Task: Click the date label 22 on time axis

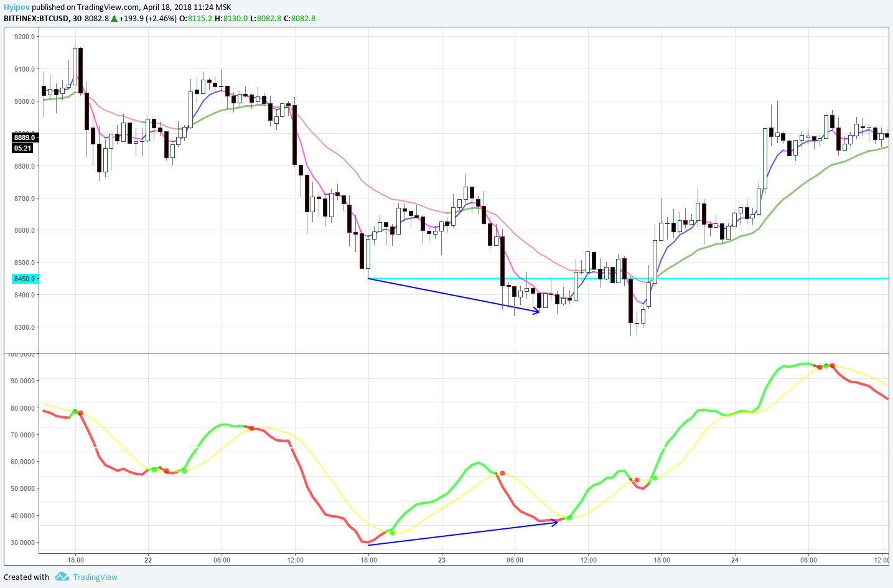Action: point(148,560)
